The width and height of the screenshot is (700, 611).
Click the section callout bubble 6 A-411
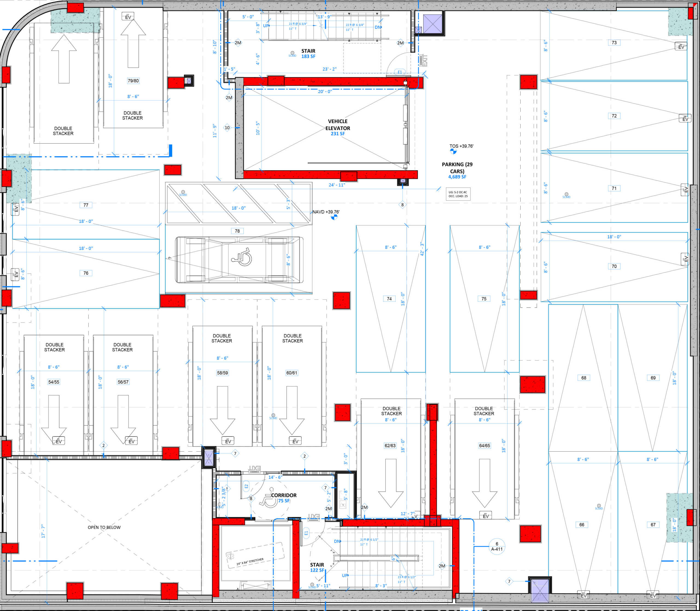click(497, 546)
